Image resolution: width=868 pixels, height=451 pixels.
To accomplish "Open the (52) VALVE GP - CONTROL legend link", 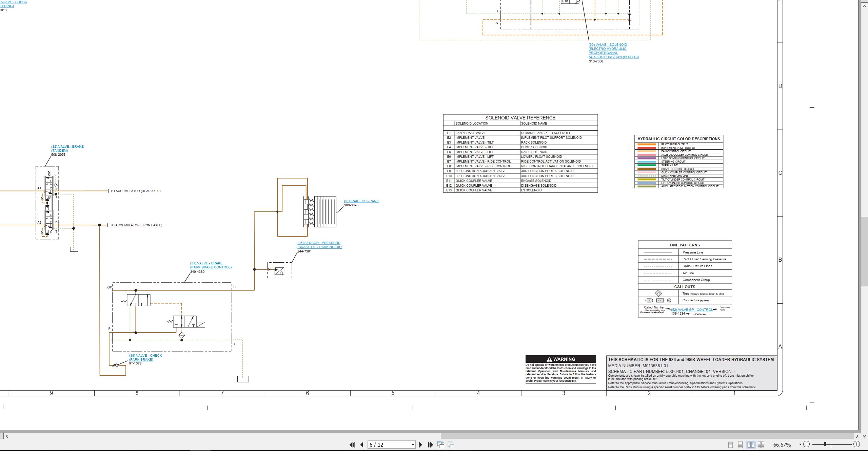I will click(x=692, y=309).
